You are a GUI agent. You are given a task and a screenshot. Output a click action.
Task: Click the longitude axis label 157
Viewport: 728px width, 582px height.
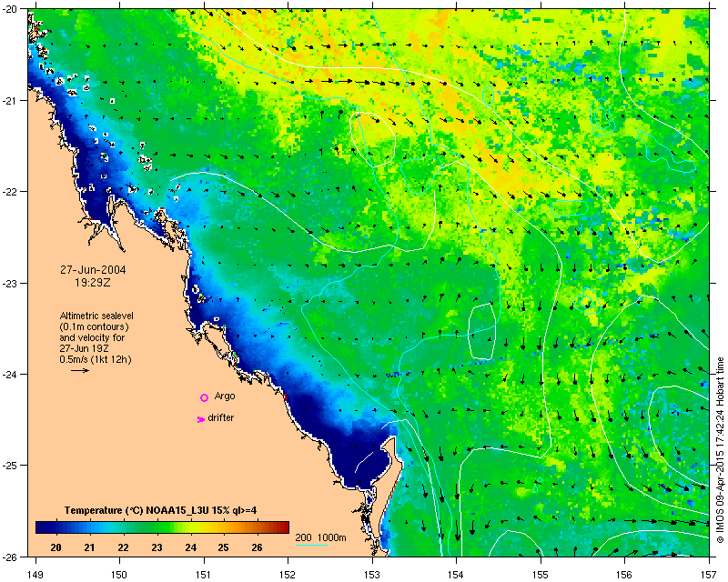click(709, 575)
